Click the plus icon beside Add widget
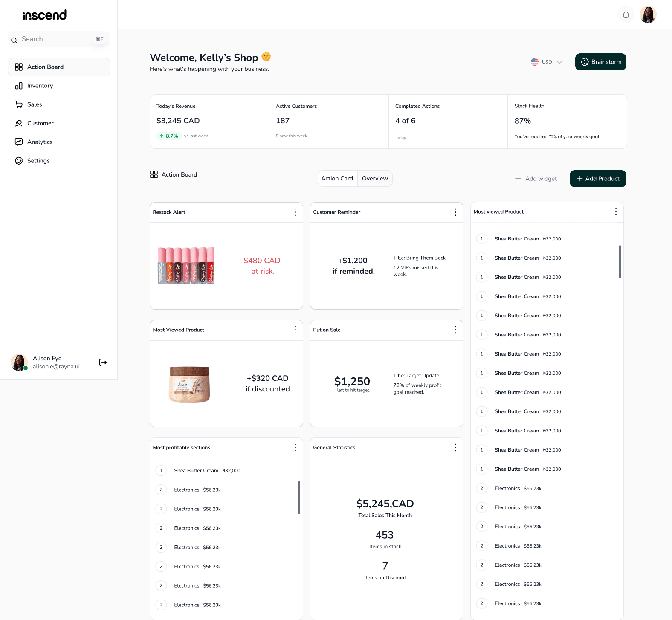This screenshot has height=620, width=672. coord(518,179)
